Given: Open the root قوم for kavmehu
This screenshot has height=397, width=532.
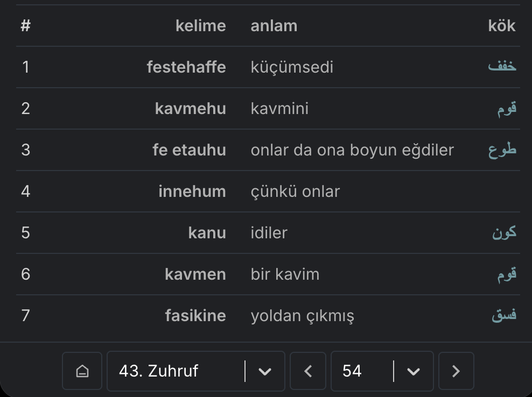Looking at the screenshot, I should point(507,109).
